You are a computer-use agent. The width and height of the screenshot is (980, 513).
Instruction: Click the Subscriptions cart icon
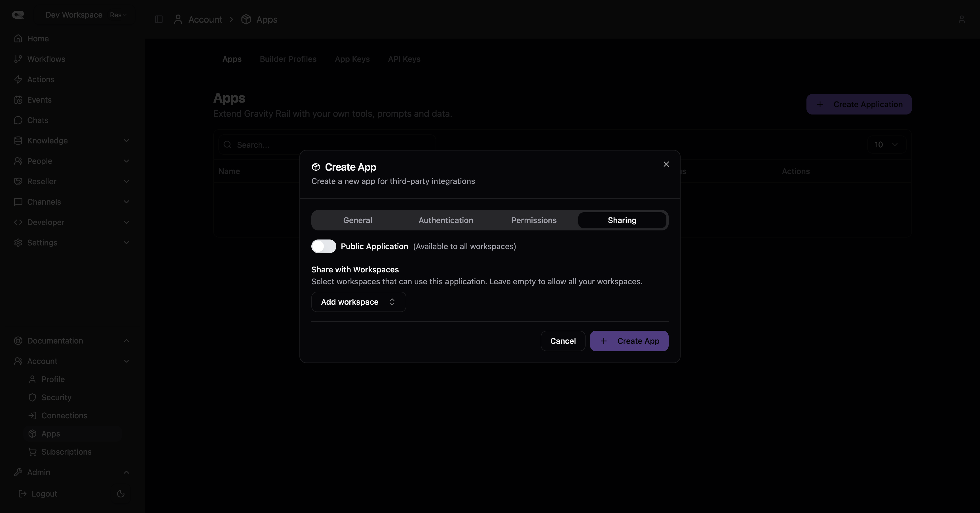tap(32, 452)
